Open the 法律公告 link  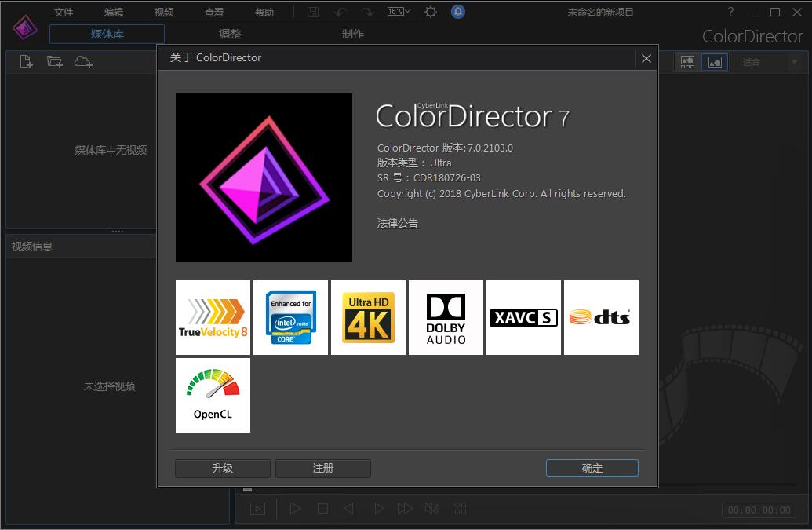(x=397, y=223)
